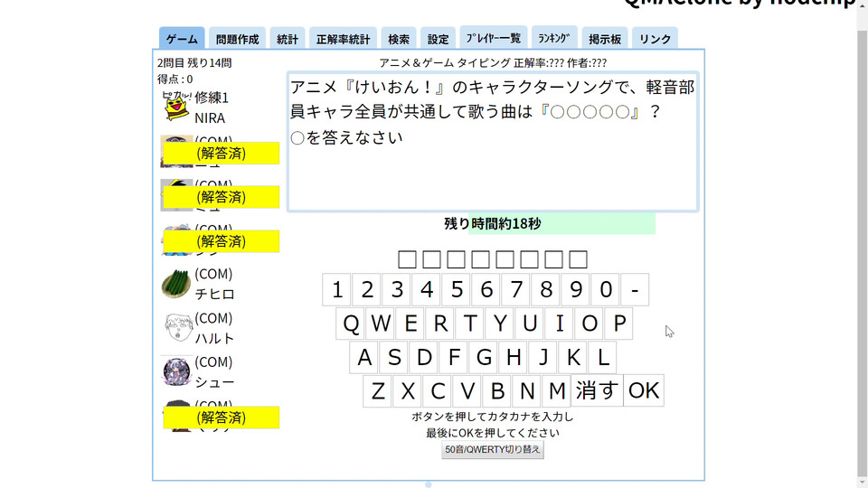Click the R key
The height and width of the screenshot is (488, 868).
pyautogui.click(x=440, y=324)
